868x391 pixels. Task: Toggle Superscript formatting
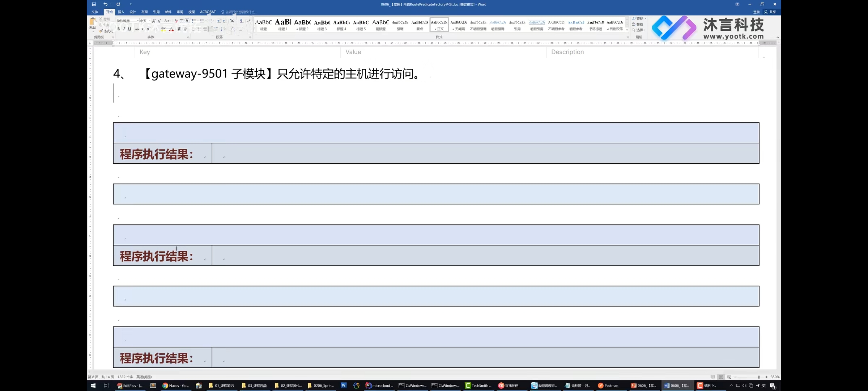coord(148,29)
